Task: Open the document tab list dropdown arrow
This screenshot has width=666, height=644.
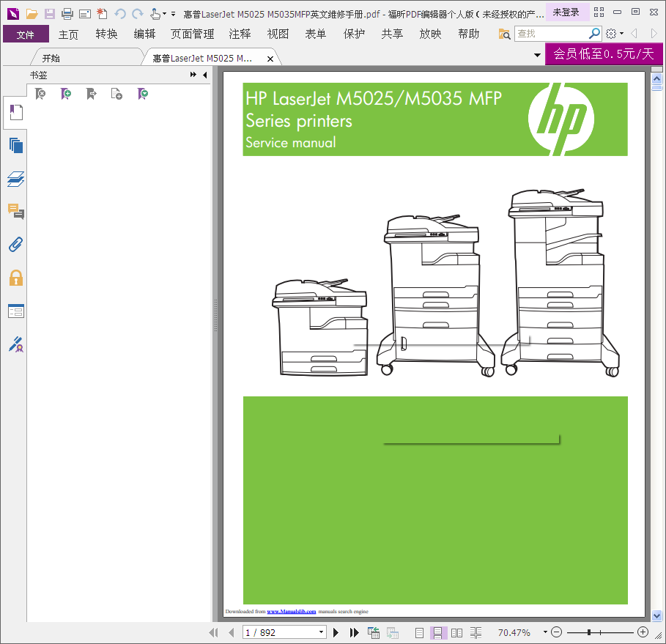Action: tap(537, 55)
